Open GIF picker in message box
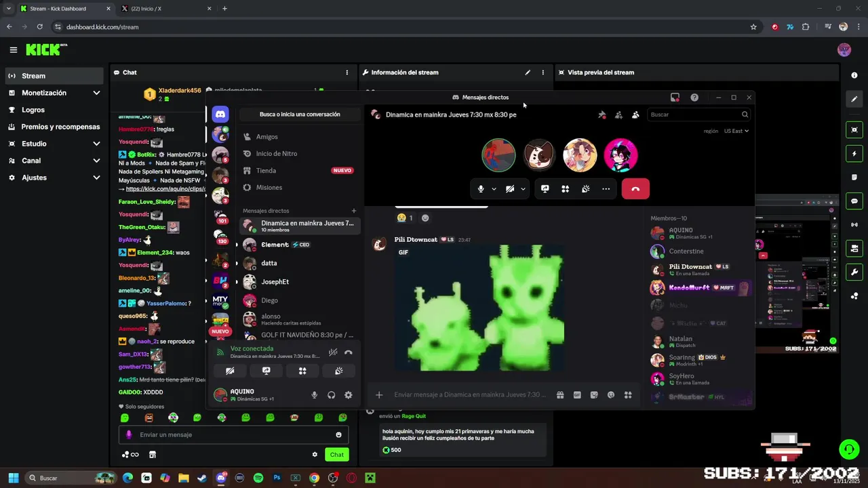The height and width of the screenshot is (488, 868). point(577,395)
